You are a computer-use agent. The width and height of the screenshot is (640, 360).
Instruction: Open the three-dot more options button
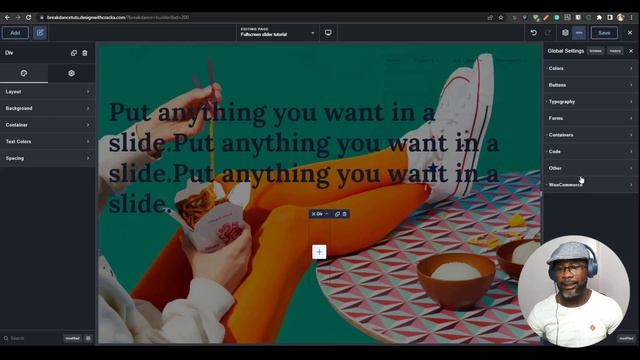(x=579, y=33)
